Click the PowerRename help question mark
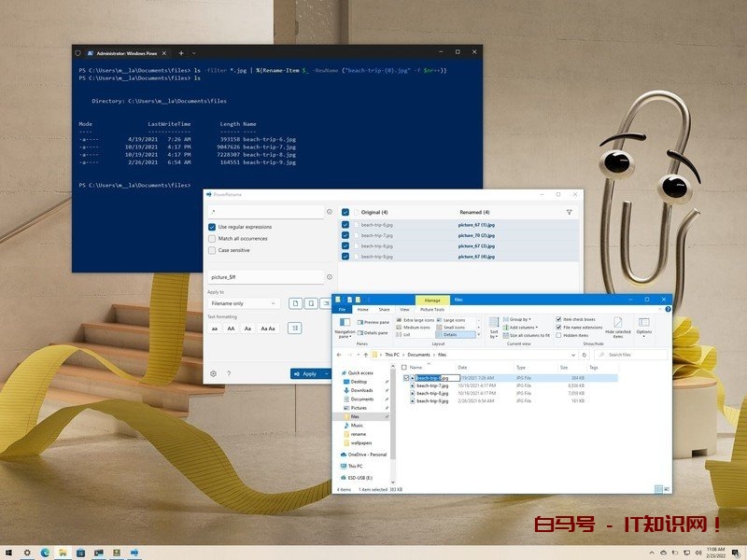The width and height of the screenshot is (747, 560). tap(229, 373)
